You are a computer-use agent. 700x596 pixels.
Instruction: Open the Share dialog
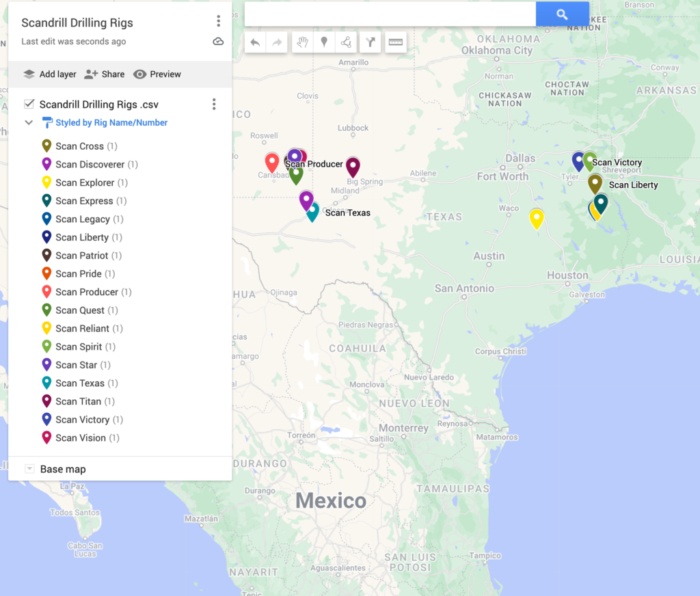(x=105, y=74)
